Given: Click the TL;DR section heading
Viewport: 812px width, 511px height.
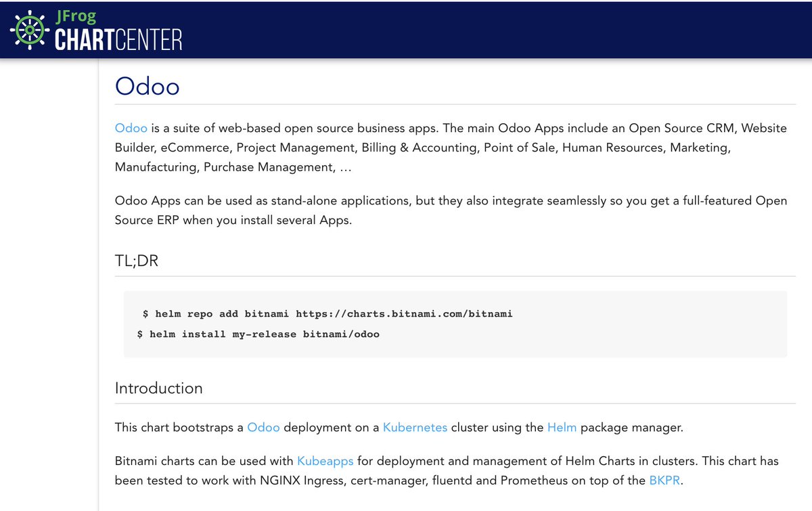Looking at the screenshot, I should (x=137, y=260).
